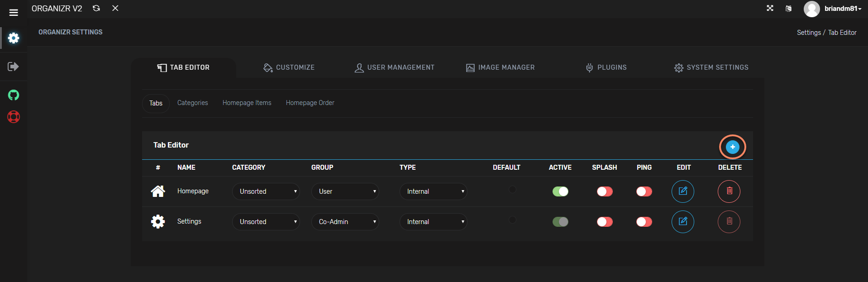Open Category dropdown for Homepage
Screen dimensions: 868x282
pos(266,191)
